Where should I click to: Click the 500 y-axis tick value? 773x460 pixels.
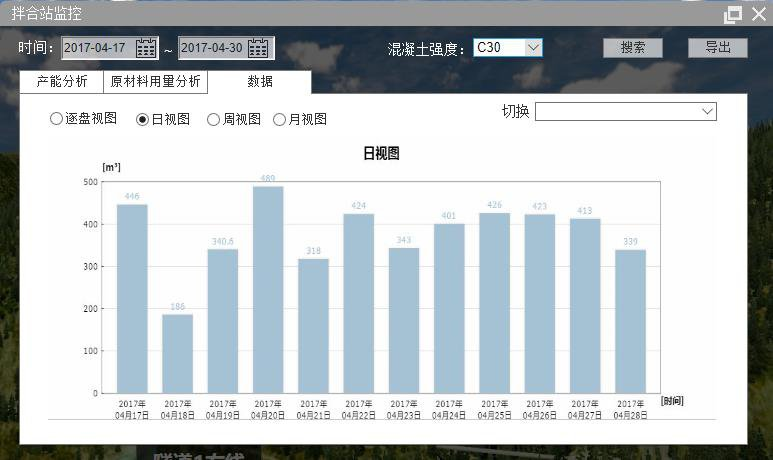(91, 182)
